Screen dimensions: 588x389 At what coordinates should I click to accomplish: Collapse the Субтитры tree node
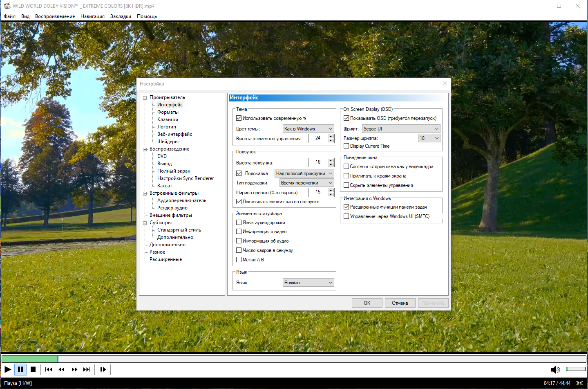145,223
